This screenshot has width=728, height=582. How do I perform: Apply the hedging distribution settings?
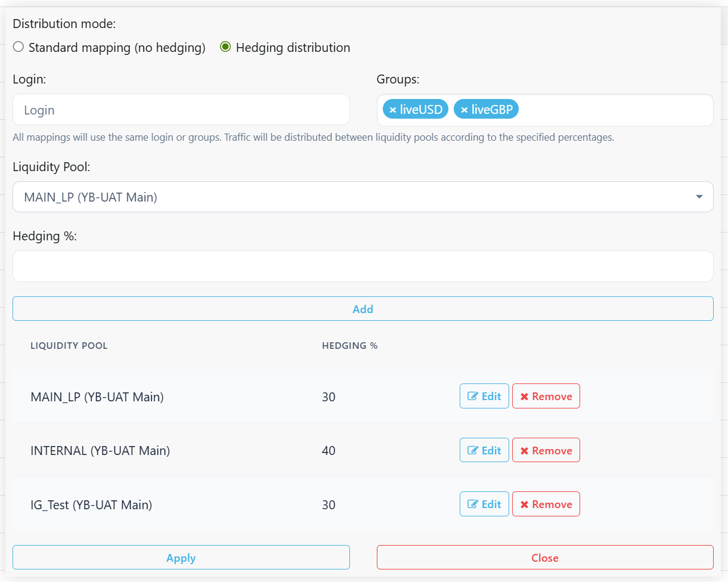[x=181, y=558]
